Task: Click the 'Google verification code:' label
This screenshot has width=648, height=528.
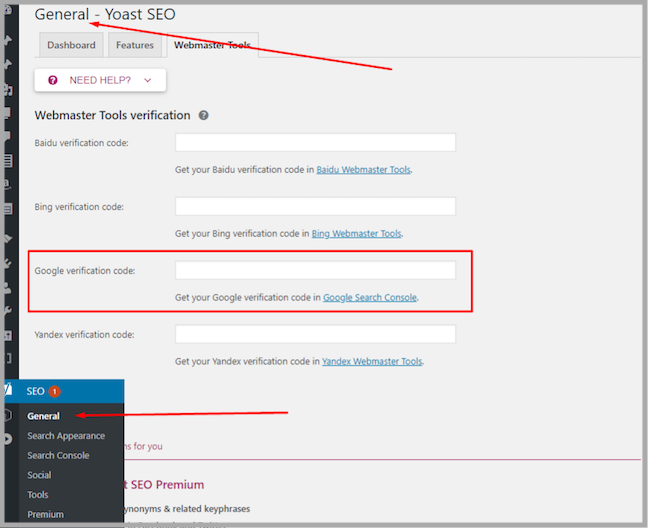Action: [85, 271]
